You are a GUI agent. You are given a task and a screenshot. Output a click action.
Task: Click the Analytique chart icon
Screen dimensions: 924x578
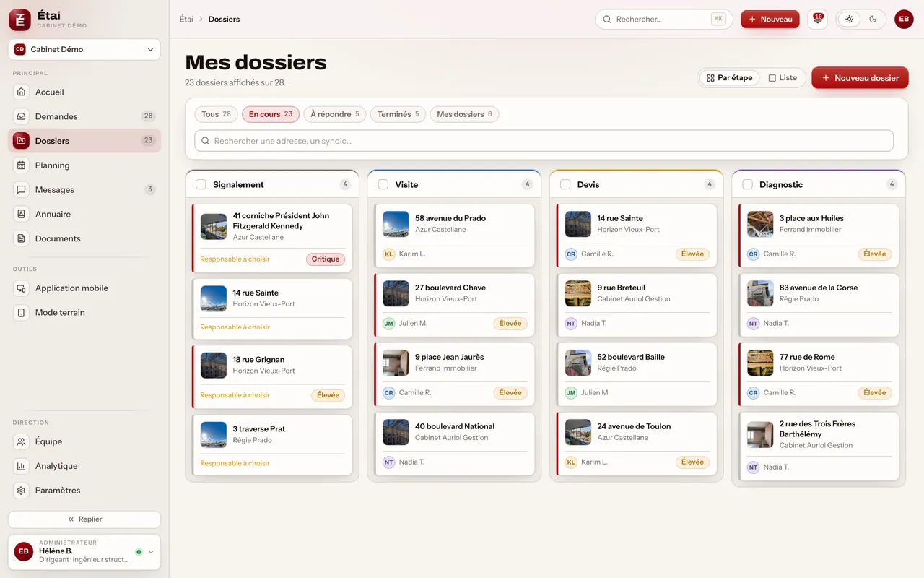coord(22,466)
